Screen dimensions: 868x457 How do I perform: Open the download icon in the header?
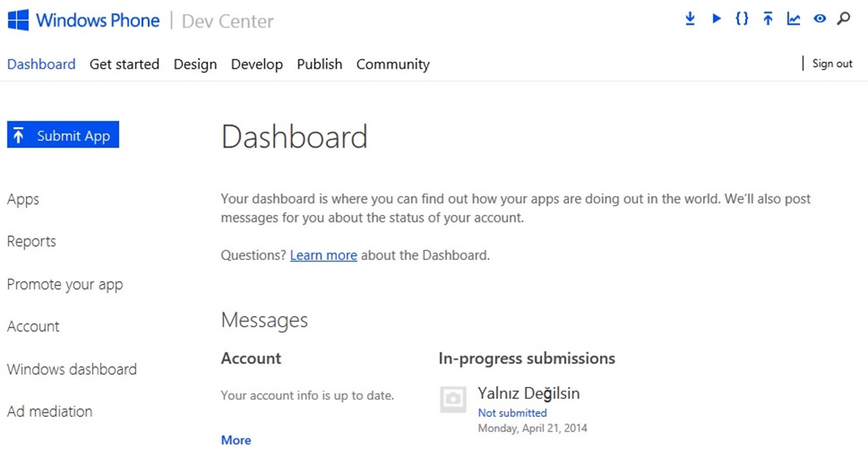[690, 19]
